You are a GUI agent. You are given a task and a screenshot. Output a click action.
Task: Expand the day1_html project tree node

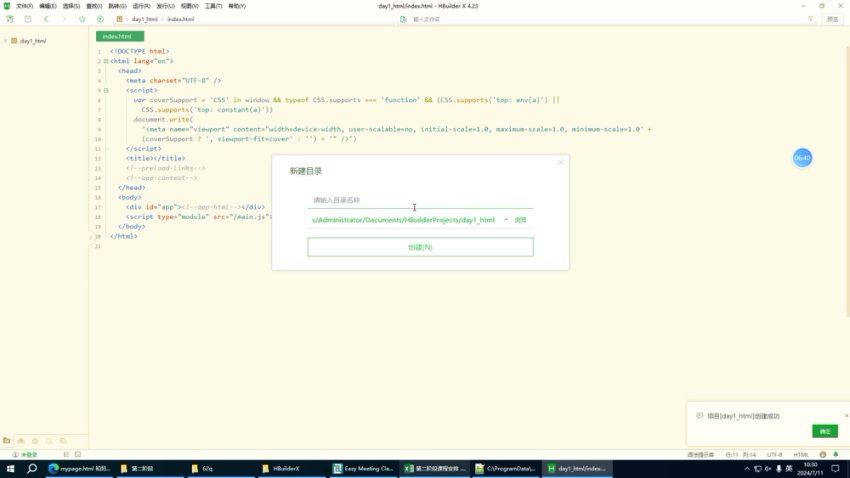[x=5, y=41]
